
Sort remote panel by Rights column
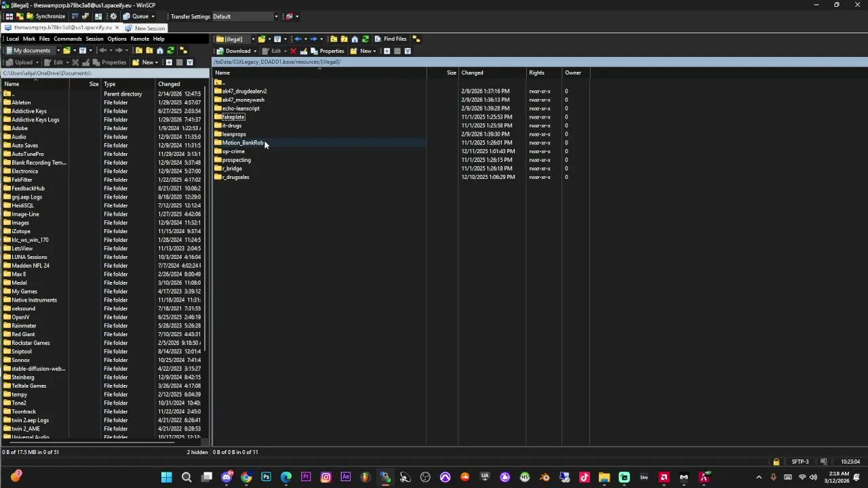pyautogui.click(x=545, y=73)
